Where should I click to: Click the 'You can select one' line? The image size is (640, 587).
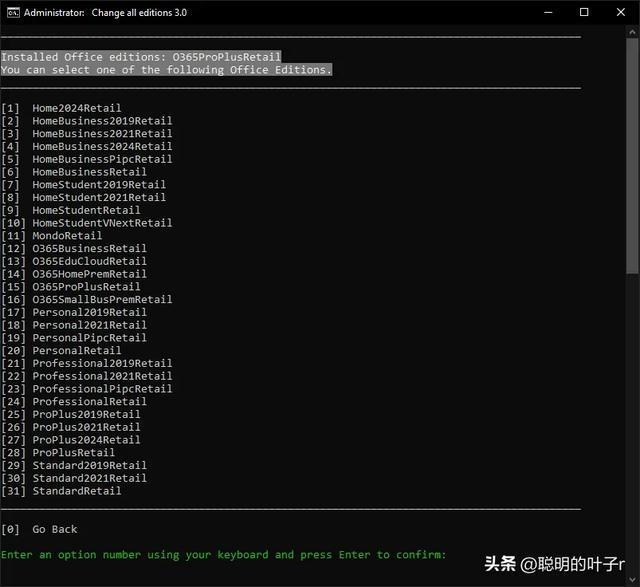pyautogui.click(x=167, y=70)
